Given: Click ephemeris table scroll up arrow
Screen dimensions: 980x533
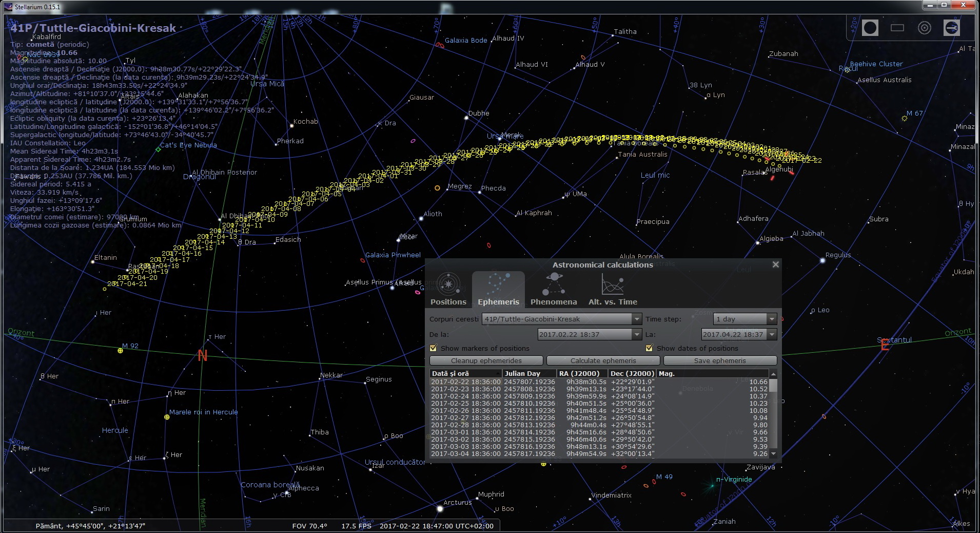Looking at the screenshot, I should (773, 373).
